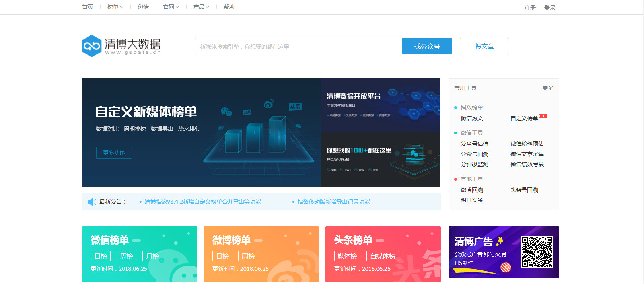This screenshot has width=644, height=284.
Task: Expand the 产品 dropdown menu
Action: (201, 7)
